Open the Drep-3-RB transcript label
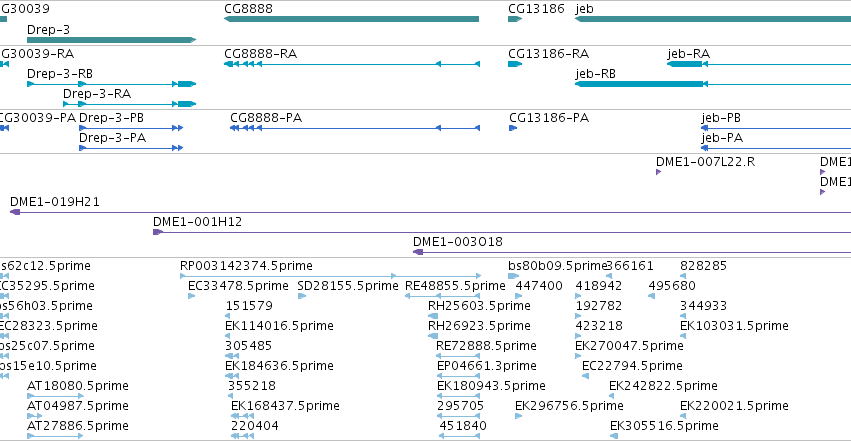 click(x=60, y=74)
